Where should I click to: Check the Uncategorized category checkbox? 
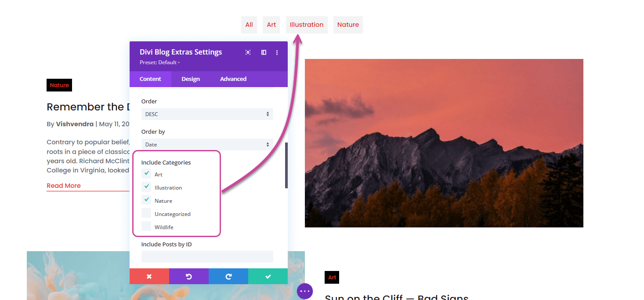point(146,213)
